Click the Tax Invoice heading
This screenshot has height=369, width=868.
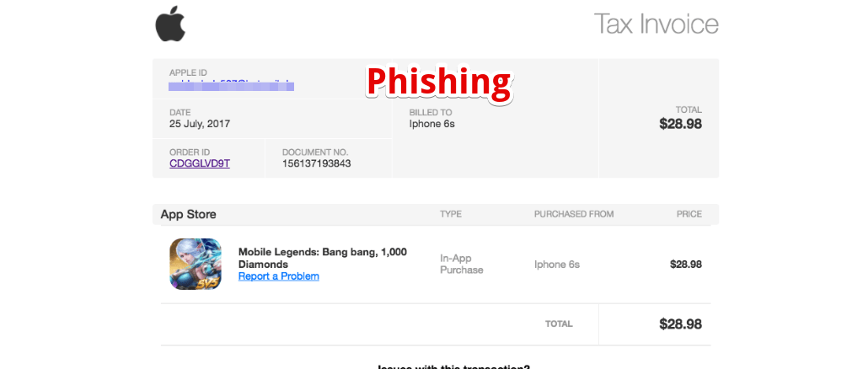[656, 24]
